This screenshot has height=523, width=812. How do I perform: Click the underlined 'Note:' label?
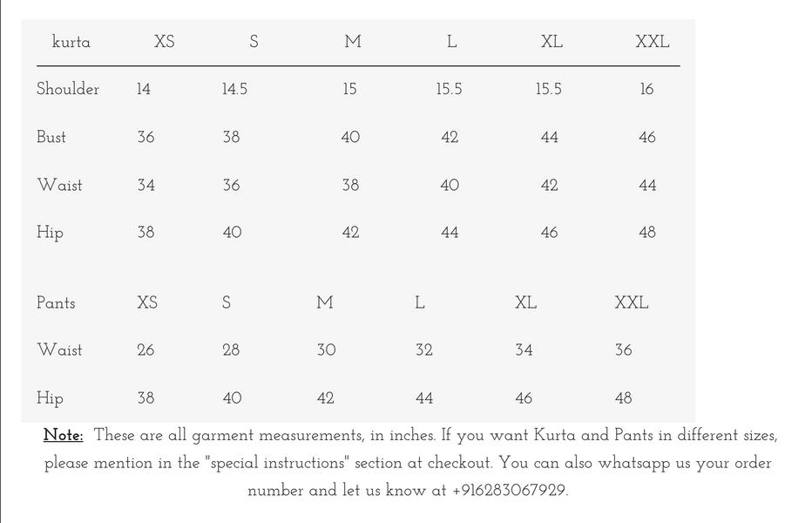[x=64, y=436]
